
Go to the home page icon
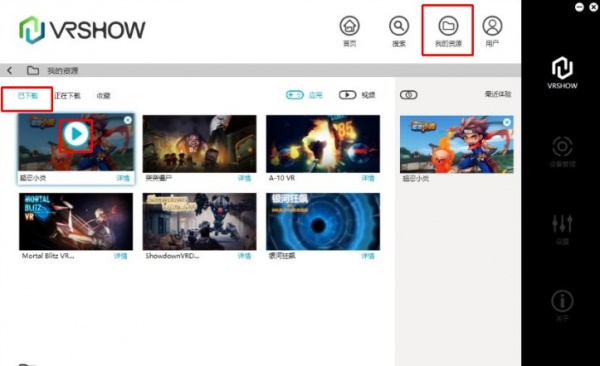[x=349, y=26]
